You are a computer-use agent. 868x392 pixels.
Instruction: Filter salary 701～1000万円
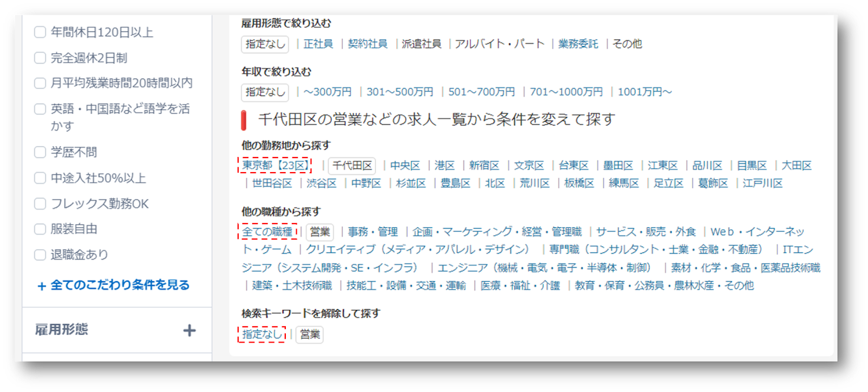tap(566, 92)
